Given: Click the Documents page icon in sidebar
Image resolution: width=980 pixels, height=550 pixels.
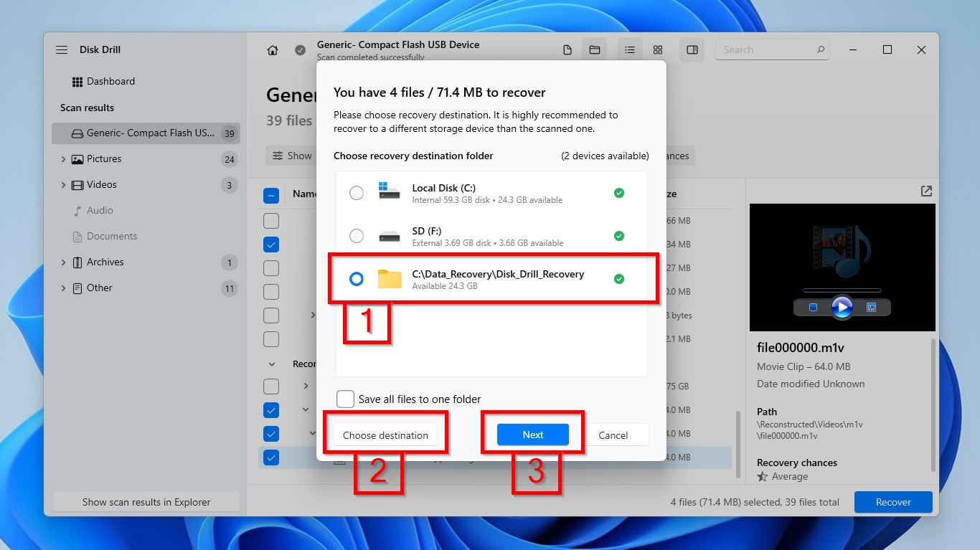Looking at the screenshot, I should click(77, 237).
